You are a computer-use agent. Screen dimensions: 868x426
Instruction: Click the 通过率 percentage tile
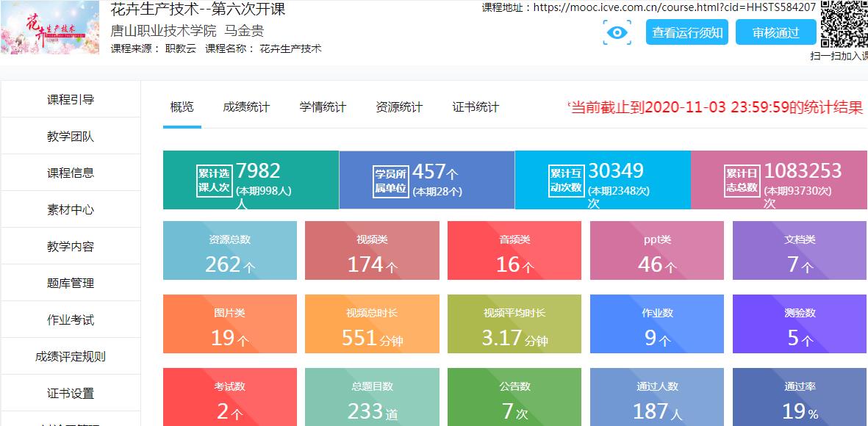[x=800, y=398]
